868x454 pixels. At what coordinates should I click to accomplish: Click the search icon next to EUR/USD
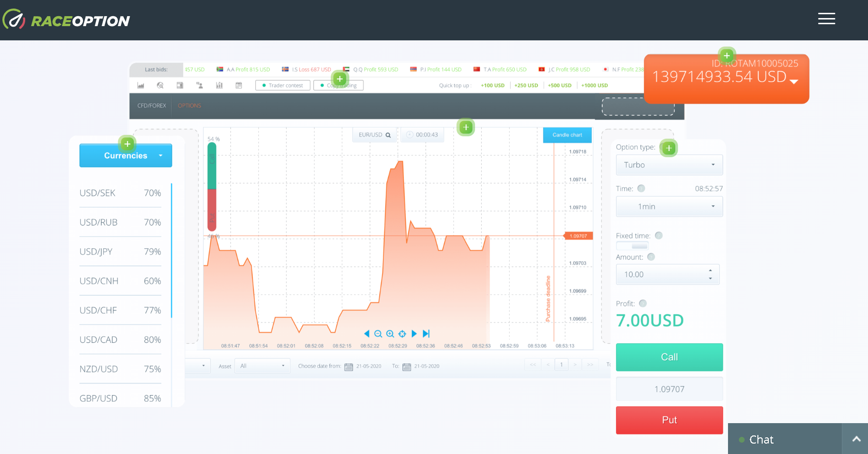[388, 135]
